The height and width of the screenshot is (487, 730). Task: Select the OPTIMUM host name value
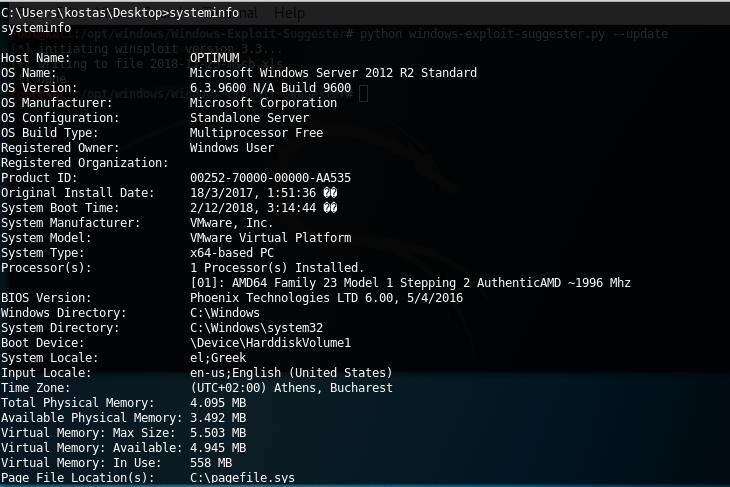pyautogui.click(x=215, y=58)
